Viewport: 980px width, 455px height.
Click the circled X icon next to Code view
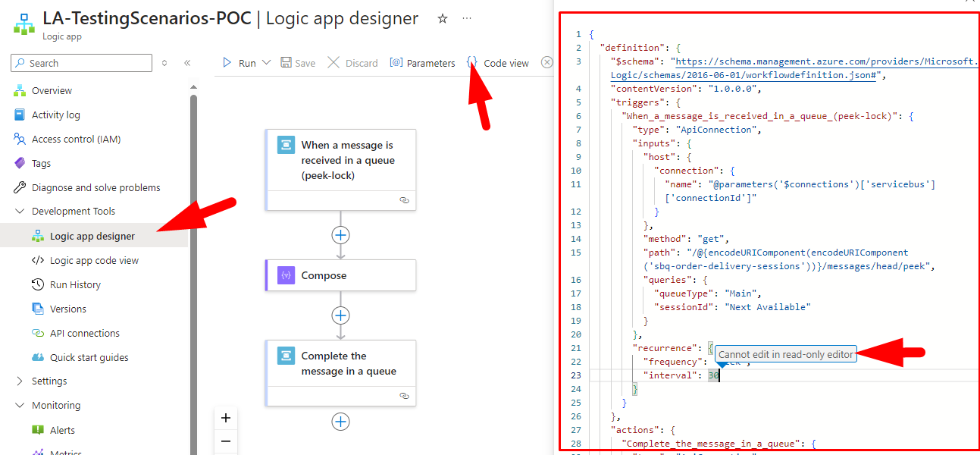[546, 62]
